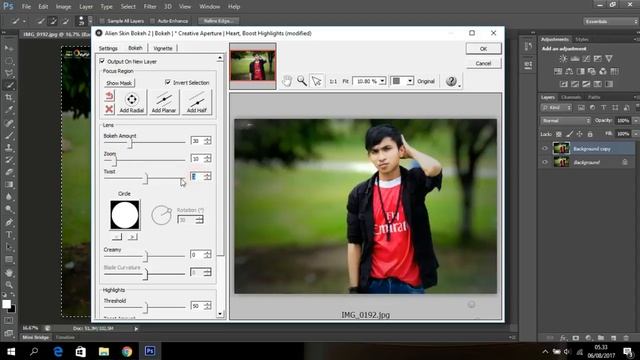
Task: Toggle Output On New Layer checkbox
Action: (x=102, y=61)
